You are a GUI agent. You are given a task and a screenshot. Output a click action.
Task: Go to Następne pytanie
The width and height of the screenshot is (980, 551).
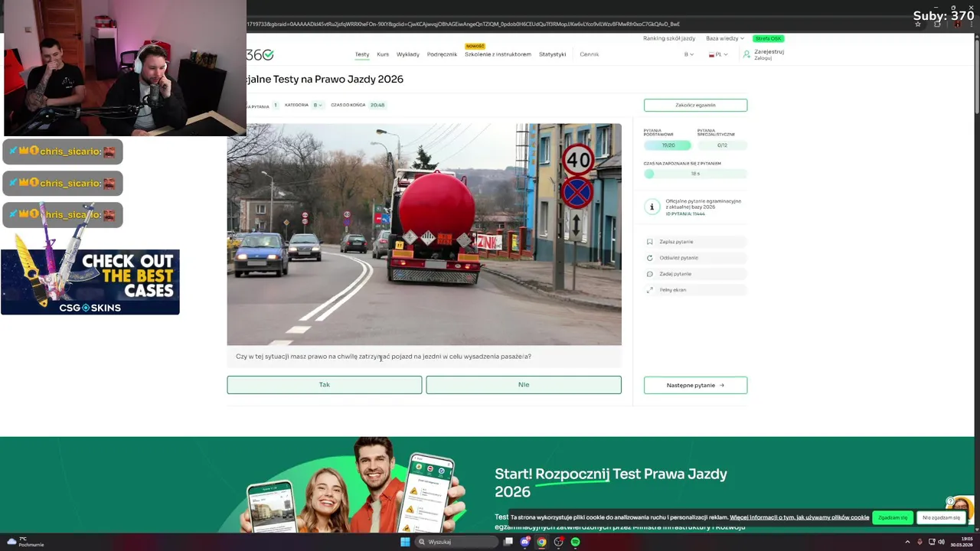(x=695, y=385)
